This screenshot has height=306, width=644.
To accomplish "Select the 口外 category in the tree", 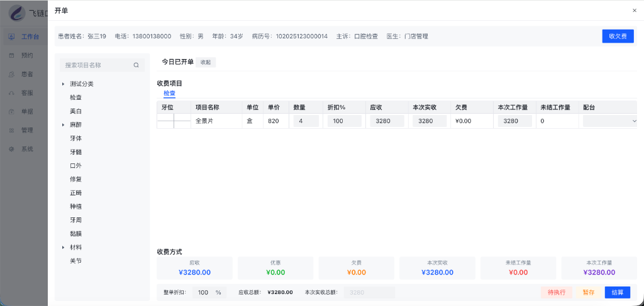I will (76, 166).
